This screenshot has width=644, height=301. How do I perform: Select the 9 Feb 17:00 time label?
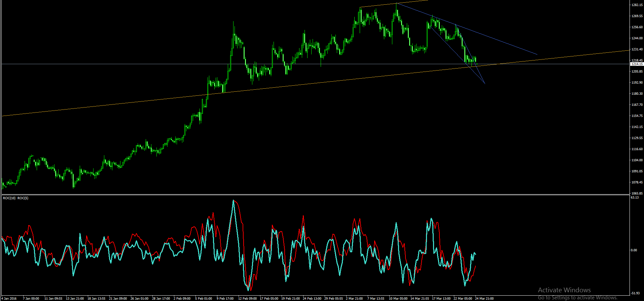coord(225,299)
